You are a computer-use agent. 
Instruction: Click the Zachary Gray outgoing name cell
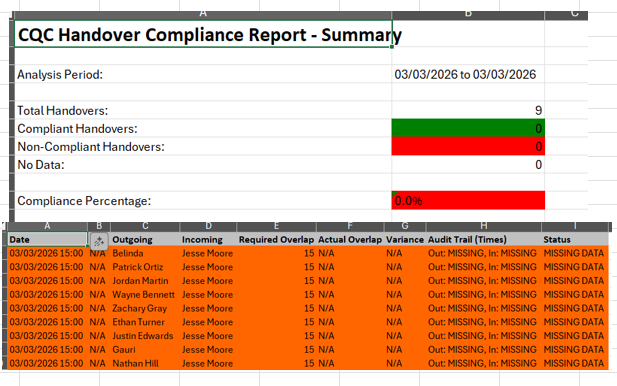[145, 308]
